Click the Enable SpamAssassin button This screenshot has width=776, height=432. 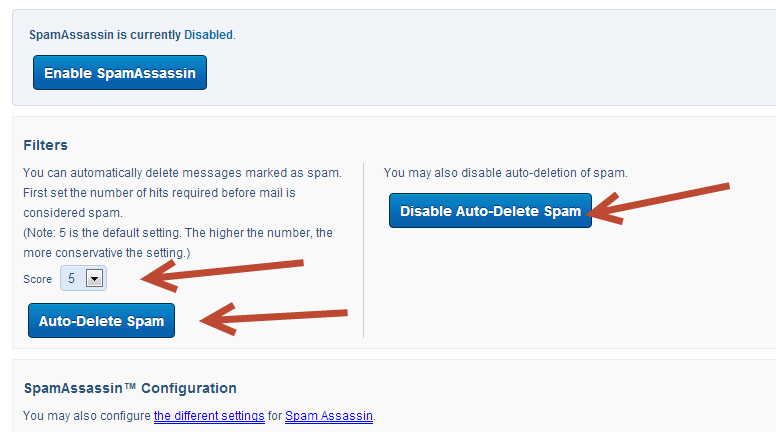tap(120, 73)
